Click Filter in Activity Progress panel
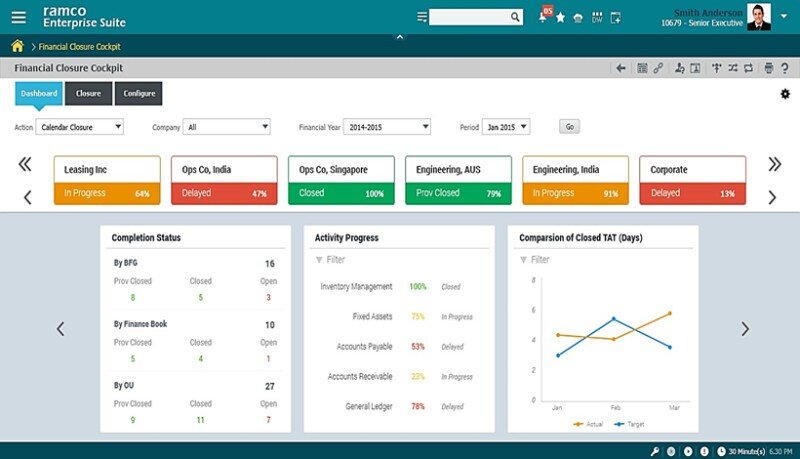This screenshot has height=459, width=800. click(335, 259)
